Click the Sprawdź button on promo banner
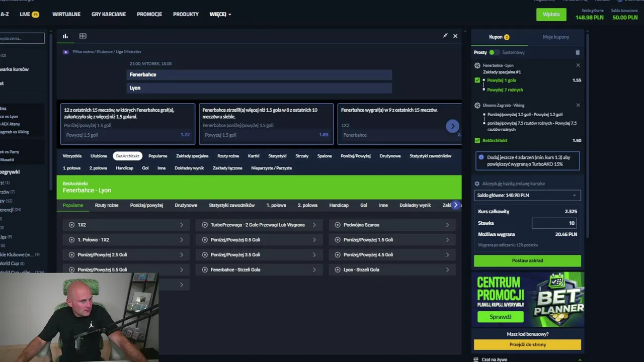 (x=500, y=317)
